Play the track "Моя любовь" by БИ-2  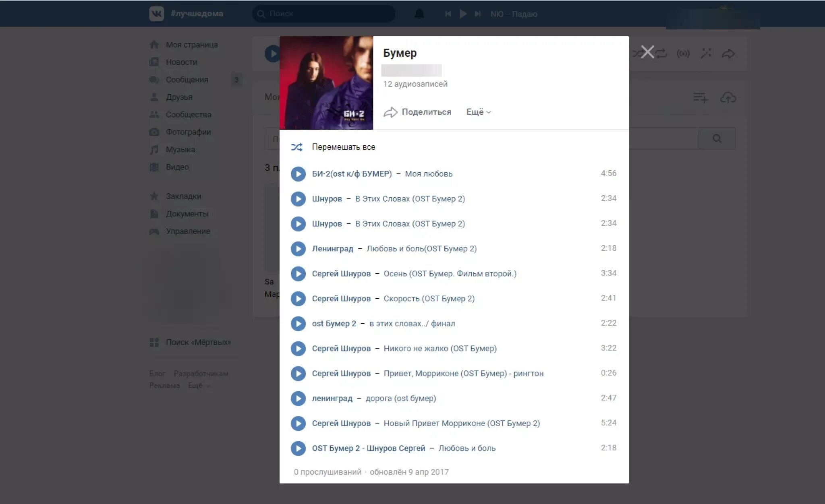(298, 174)
